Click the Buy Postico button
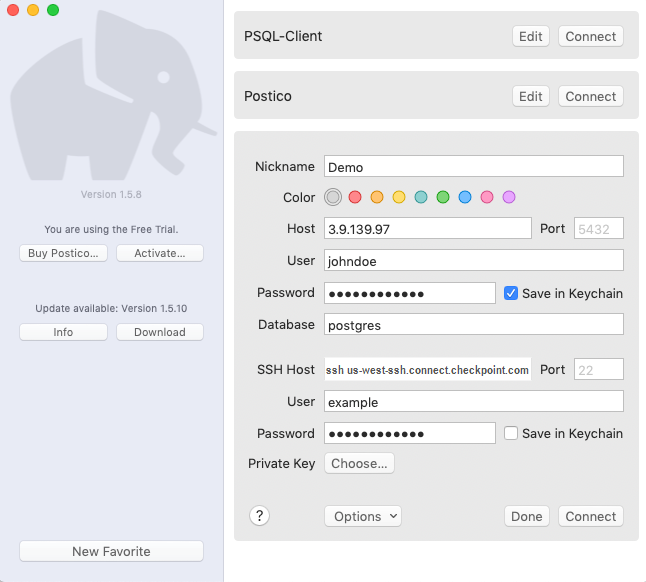 click(x=63, y=253)
